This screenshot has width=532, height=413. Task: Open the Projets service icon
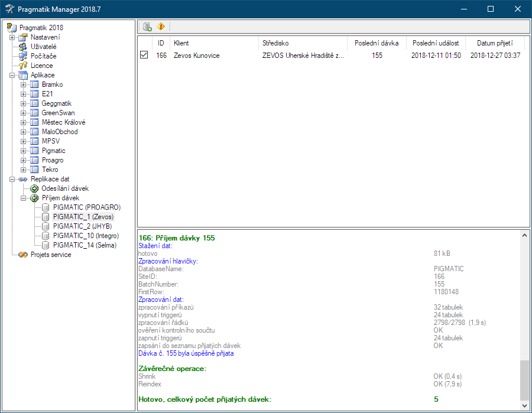coord(23,255)
